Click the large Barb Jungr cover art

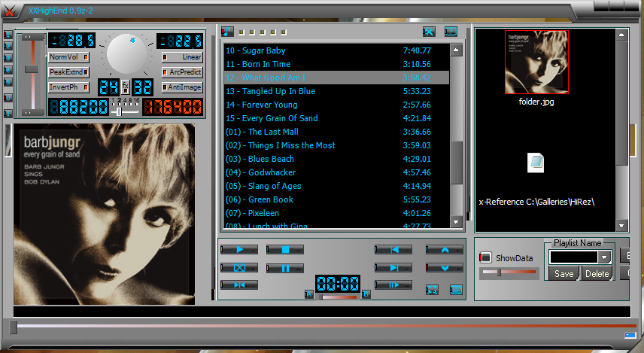tap(105, 214)
